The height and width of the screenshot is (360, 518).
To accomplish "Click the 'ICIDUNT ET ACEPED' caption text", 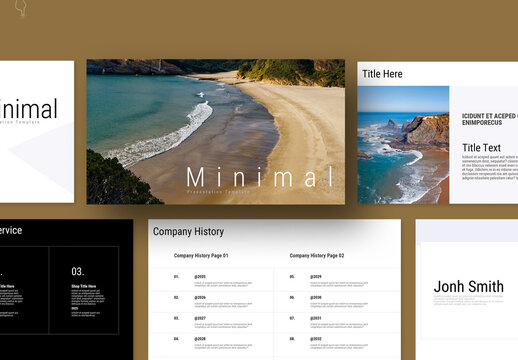I will pos(490,119).
